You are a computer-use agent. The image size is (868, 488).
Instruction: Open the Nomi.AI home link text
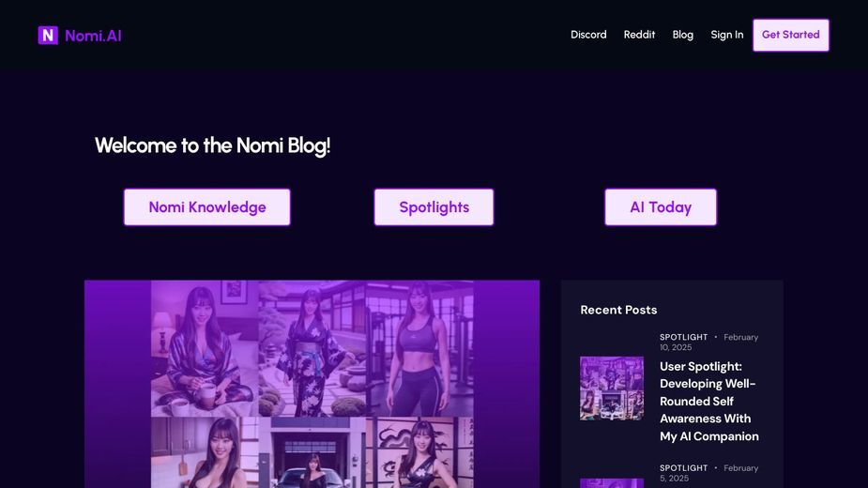(93, 36)
